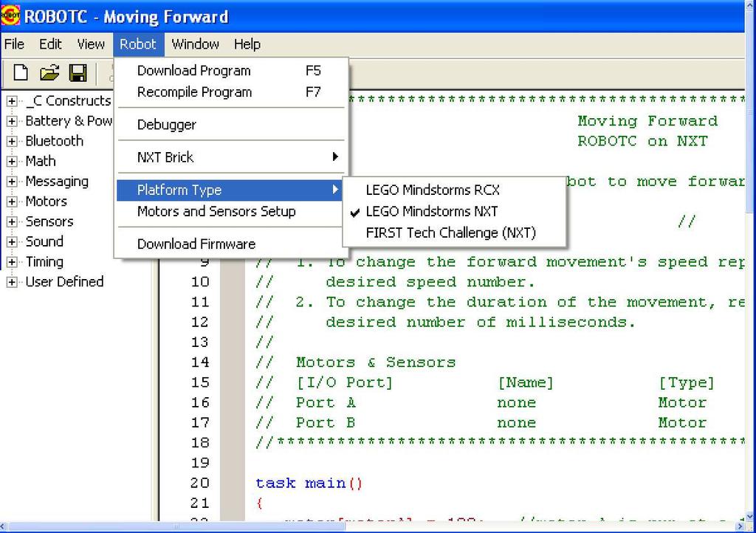Open the Debugger menu entry

click(x=231, y=125)
